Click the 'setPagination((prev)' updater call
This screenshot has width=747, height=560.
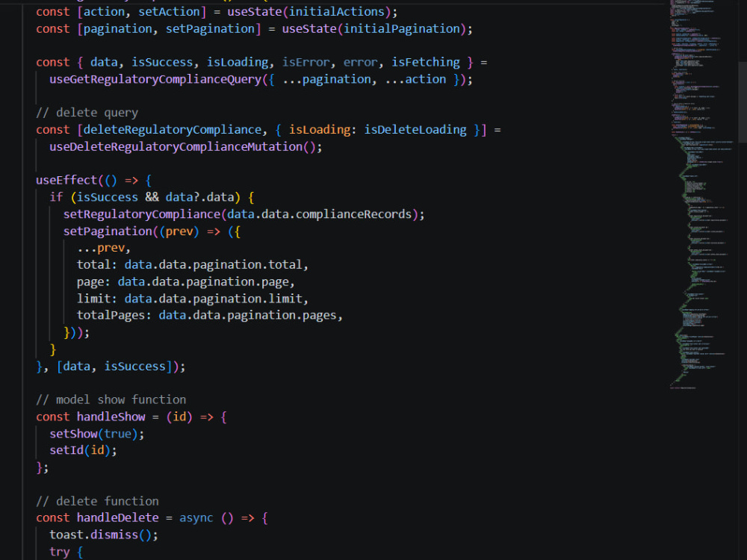point(131,231)
